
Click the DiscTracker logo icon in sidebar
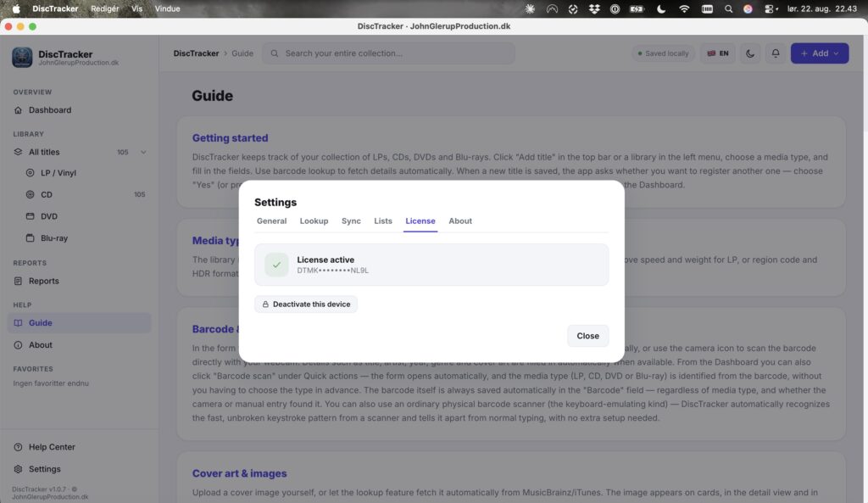coord(22,57)
